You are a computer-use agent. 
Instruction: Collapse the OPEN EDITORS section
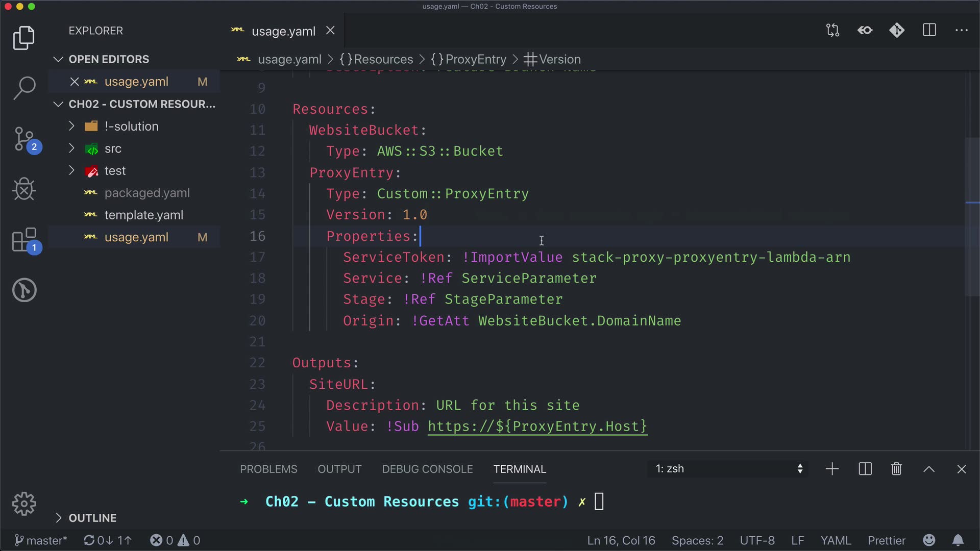coord(109,59)
